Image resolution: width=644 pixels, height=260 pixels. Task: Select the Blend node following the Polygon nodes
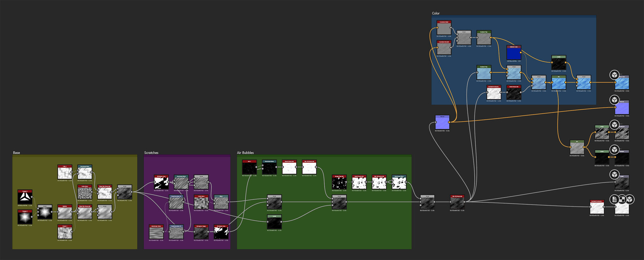click(x=45, y=212)
